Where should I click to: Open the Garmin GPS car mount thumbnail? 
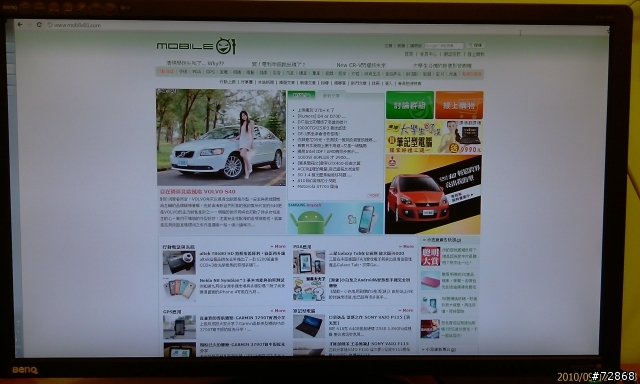pyautogui.click(x=179, y=327)
